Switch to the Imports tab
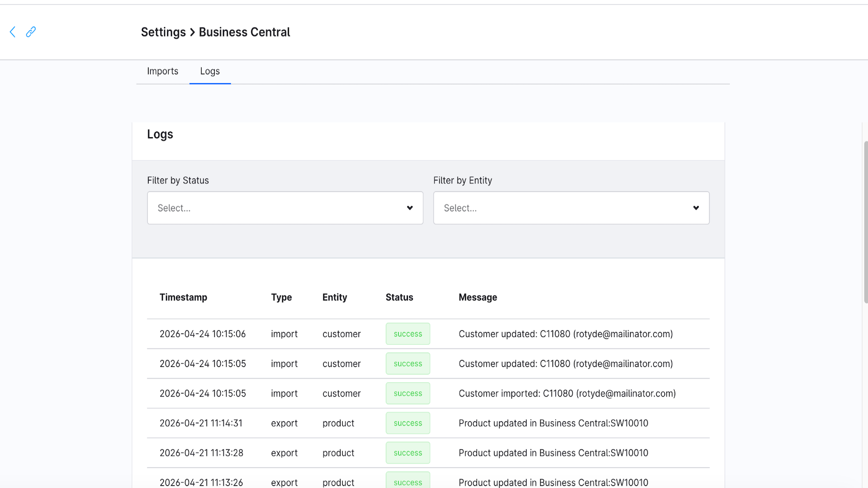The height and width of the screenshot is (488, 868). coord(162,71)
